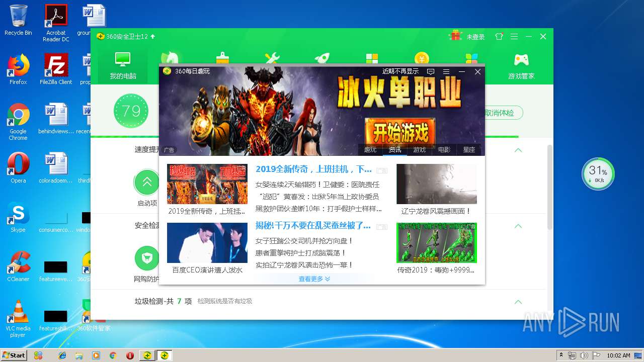Open the rocket speed-up tab icon
This screenshot has width=644, height=362.
click(x=322, y=57)
